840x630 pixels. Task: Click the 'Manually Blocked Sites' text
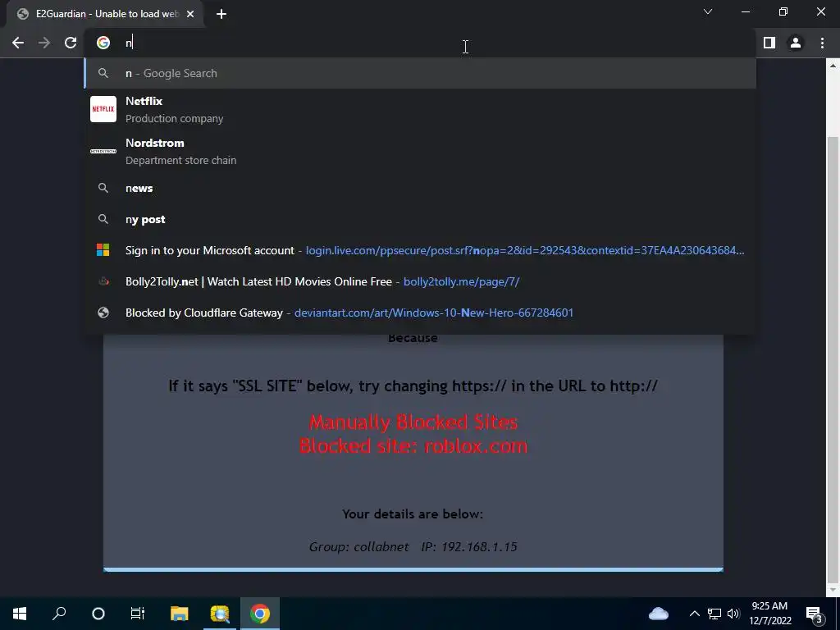click(413, 422)
